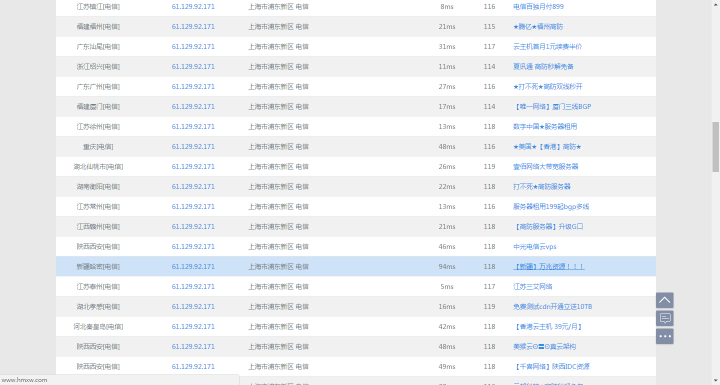
Task: Click the 42ms response time value
Action: pos(447,327)
